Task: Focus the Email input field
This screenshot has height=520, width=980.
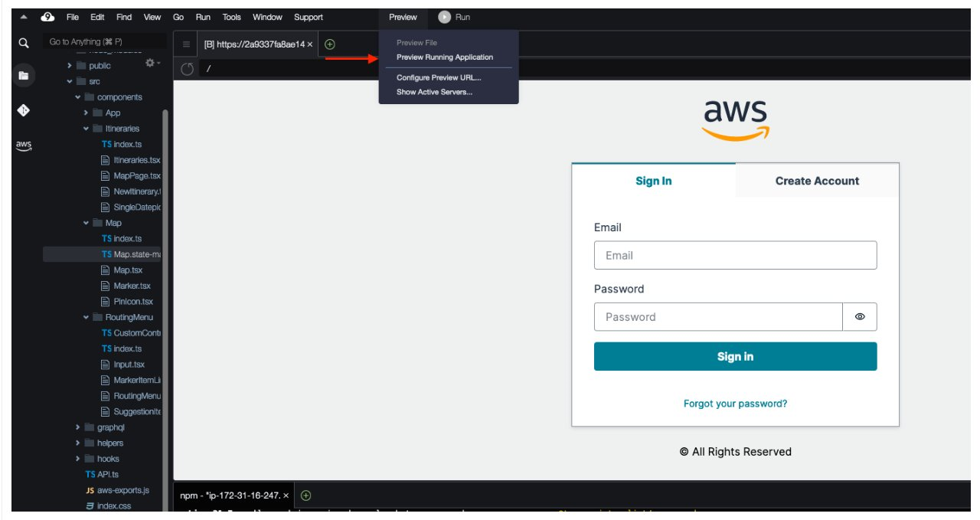Action: point(735,255)
